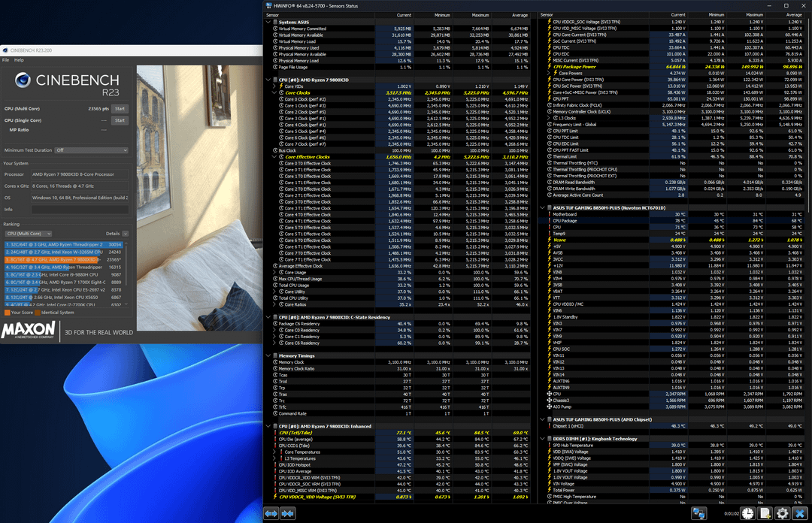The image size is (812, 523).
Task: Select the Bus Clock sensor row
Action: (x=398, y=151)
